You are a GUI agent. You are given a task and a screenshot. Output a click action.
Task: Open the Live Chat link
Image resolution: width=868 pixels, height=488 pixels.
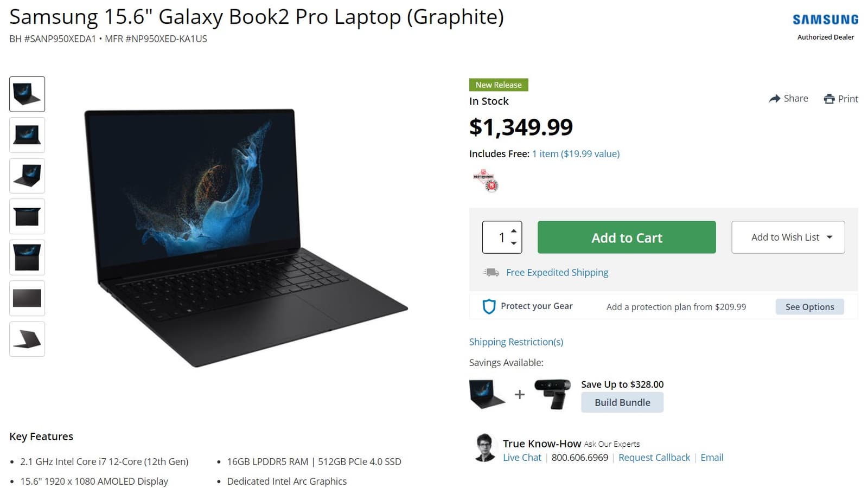coord(522,457)
